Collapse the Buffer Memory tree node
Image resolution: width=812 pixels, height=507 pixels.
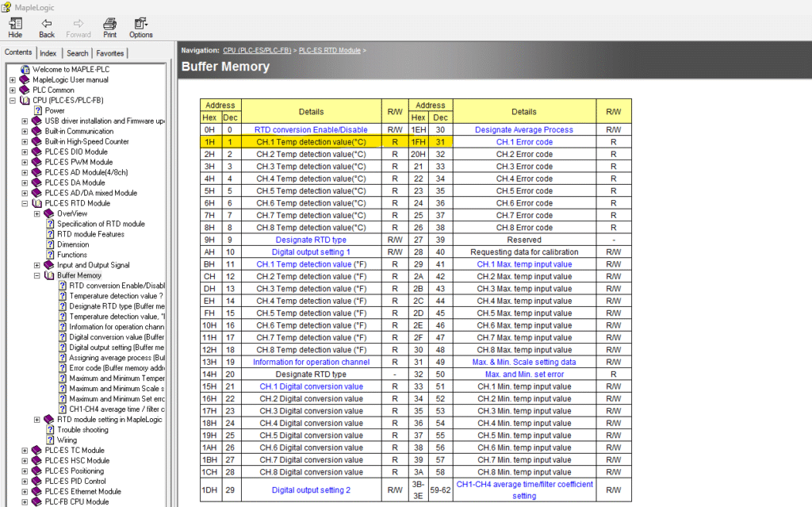[37, 276]
